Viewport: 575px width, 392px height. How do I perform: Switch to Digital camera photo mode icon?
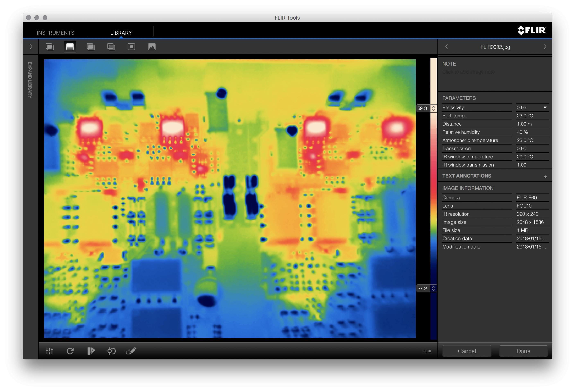[x=152, y=47]
